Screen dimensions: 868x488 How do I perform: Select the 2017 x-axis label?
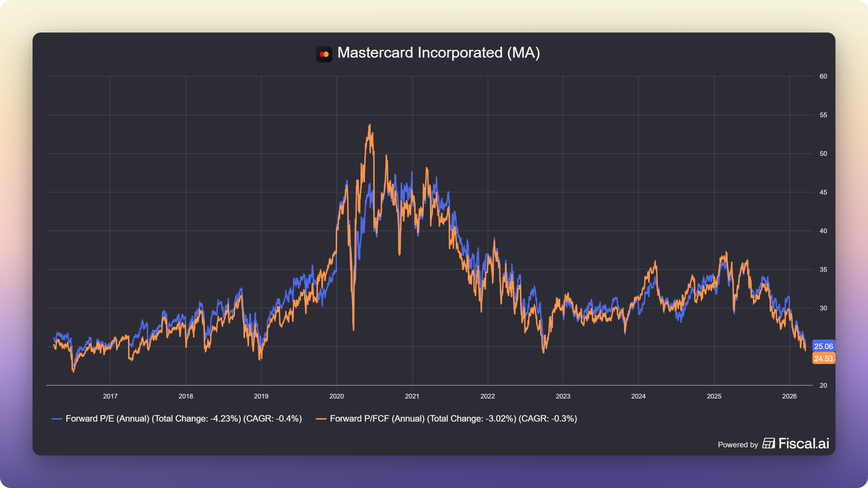pos(110,396)
